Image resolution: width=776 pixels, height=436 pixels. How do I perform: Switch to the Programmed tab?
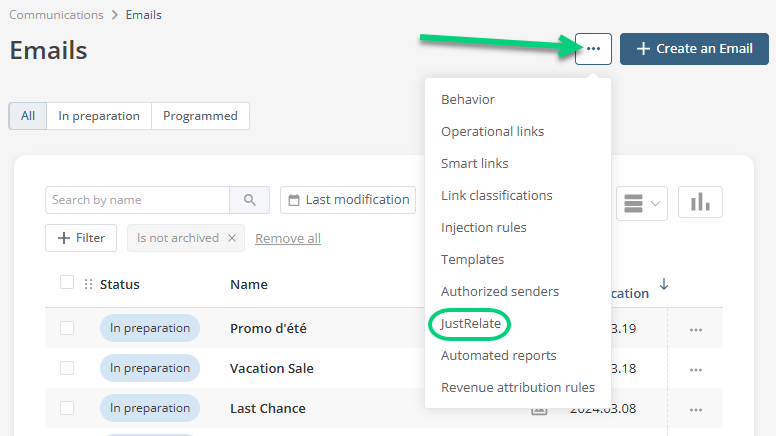point(200,116)
